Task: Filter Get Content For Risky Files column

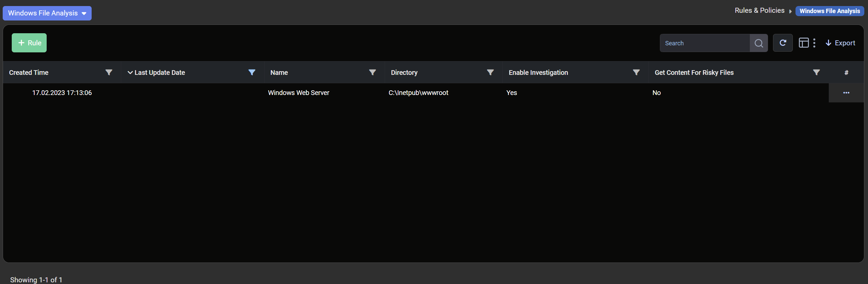Action: [816, 73]
